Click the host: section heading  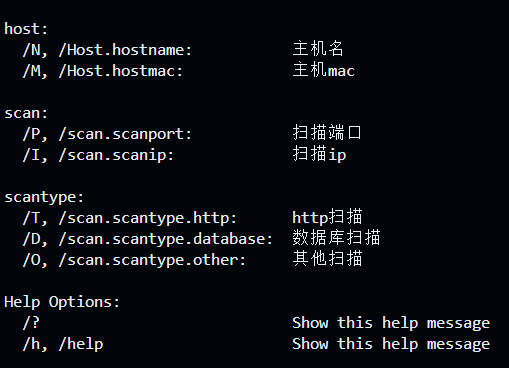click(26, 29)
